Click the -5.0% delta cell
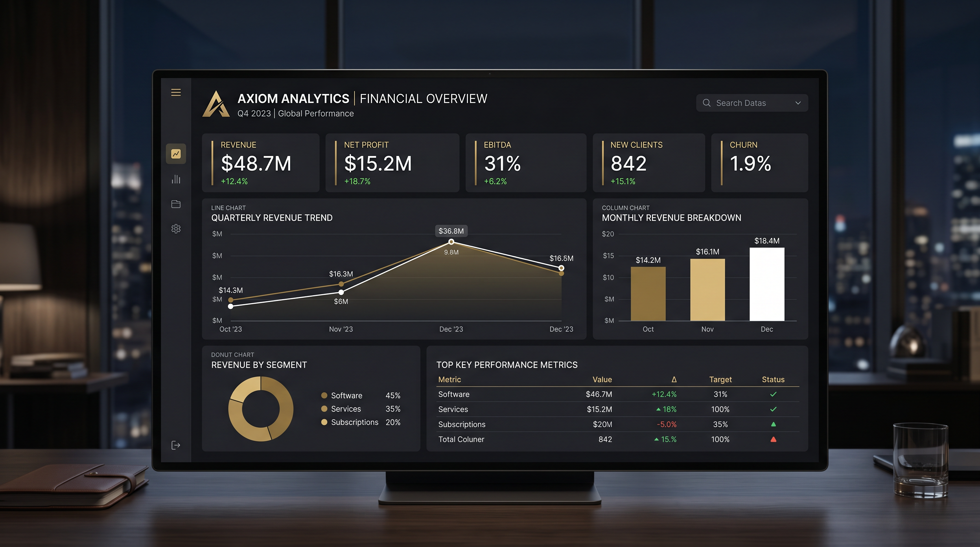This screenshot has height=547, width=980. pos(667,424)
